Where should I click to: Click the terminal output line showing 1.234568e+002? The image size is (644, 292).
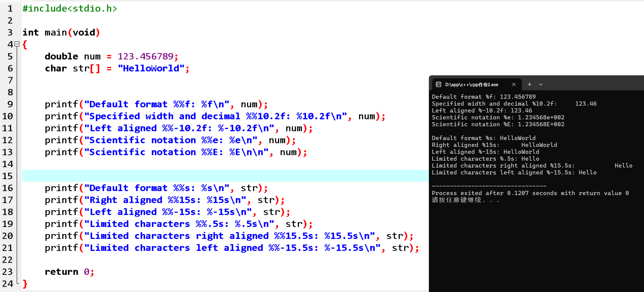498,117
